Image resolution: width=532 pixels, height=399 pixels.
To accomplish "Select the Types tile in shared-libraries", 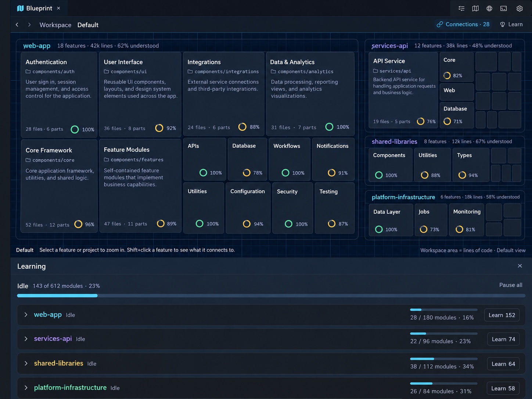I will point(471,165).
